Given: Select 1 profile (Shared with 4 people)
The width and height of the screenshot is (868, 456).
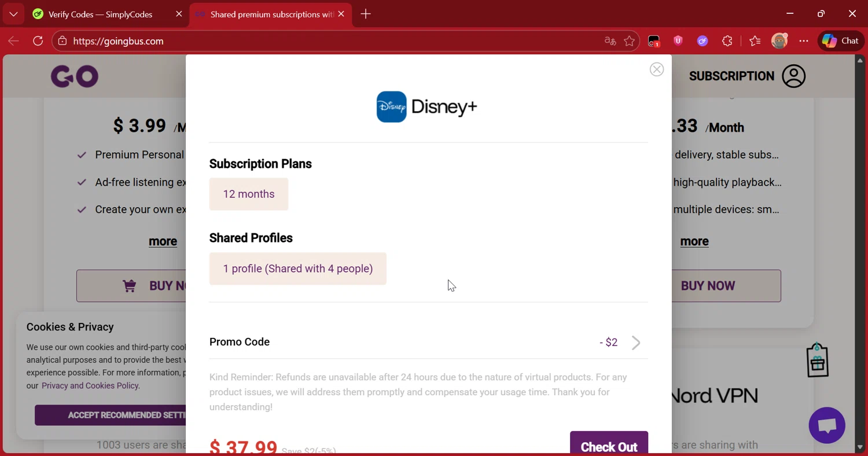Looking at the screenshot, I should 298,269.
